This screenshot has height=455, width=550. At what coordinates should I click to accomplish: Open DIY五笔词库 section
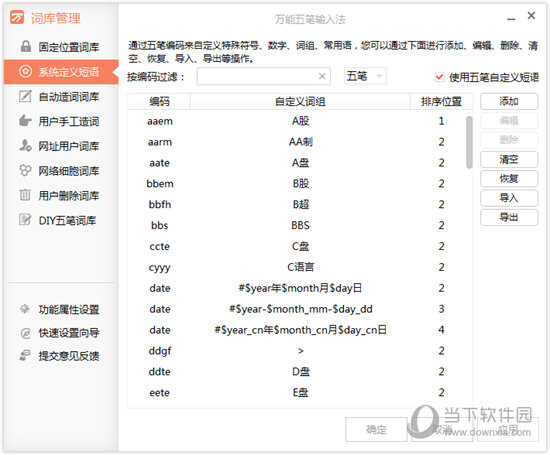tap(61, 220)
